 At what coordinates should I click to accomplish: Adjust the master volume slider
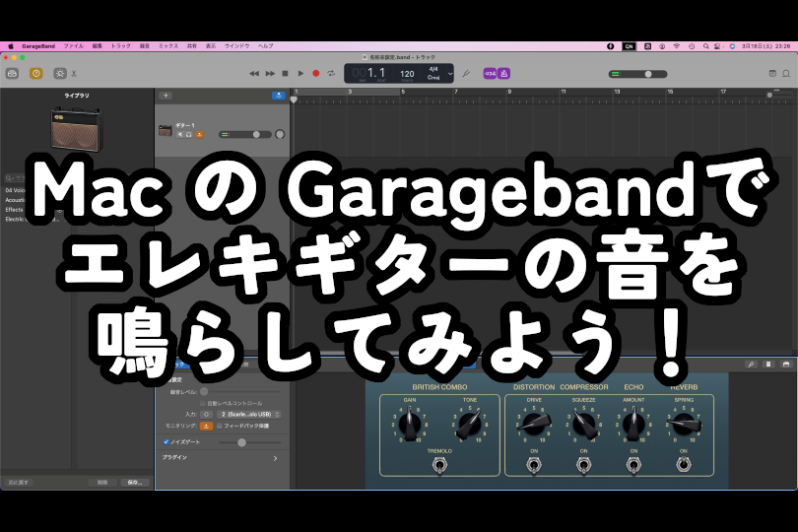[x=637, y=74]
